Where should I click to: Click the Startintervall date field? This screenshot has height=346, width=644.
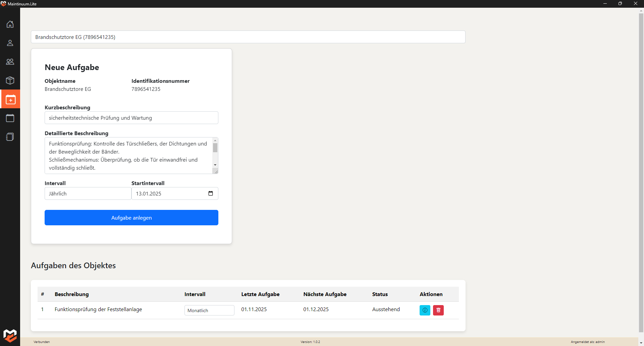point(169,193)
